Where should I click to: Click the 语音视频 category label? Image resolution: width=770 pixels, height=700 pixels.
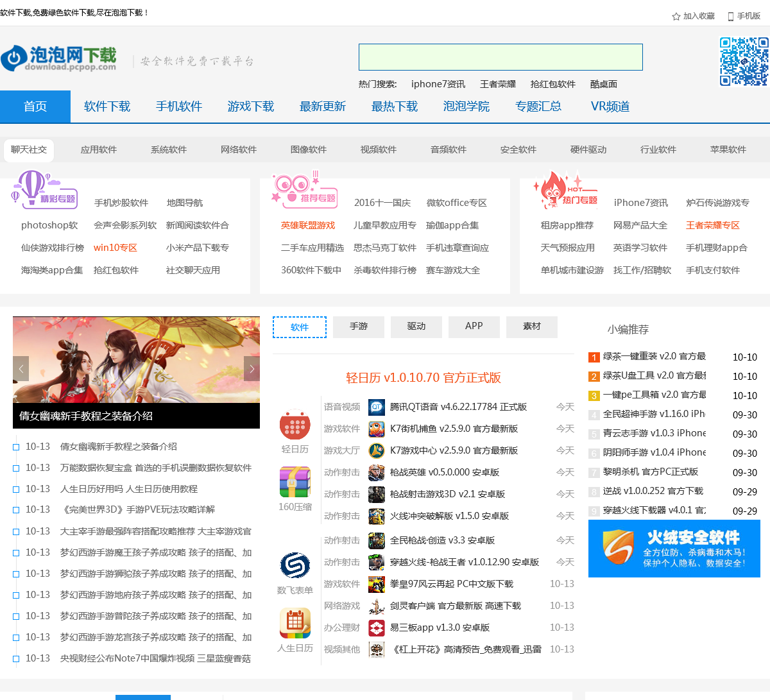pyautogui.click(x=342, y=407)
